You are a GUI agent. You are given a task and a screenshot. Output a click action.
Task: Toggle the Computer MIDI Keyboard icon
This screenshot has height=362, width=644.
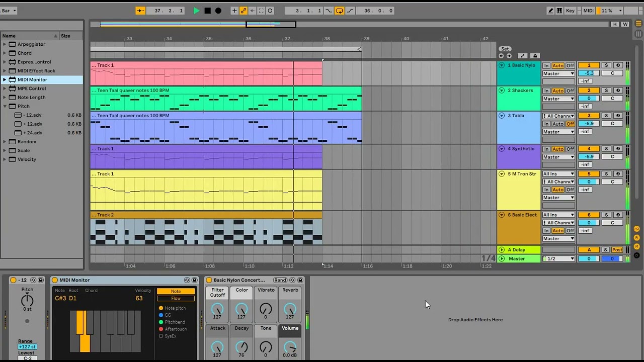point(559,11)
